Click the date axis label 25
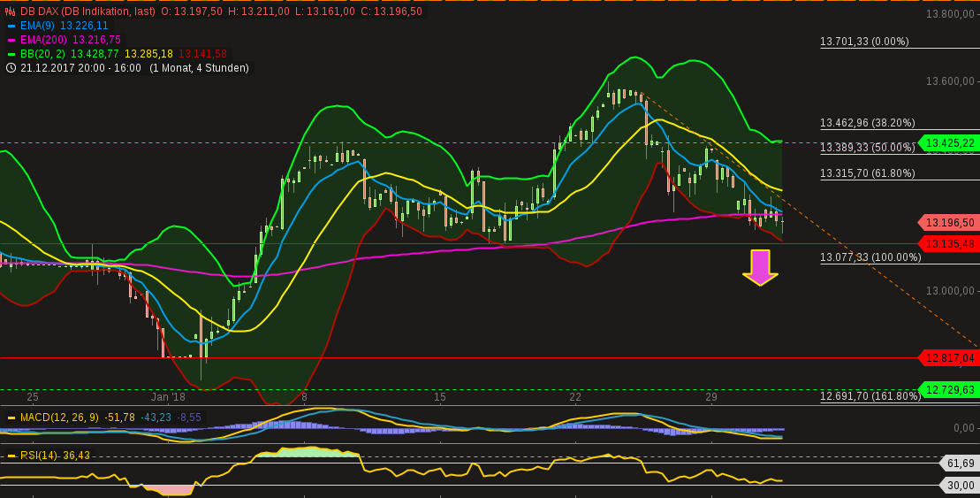 click(x=33, y=397)
